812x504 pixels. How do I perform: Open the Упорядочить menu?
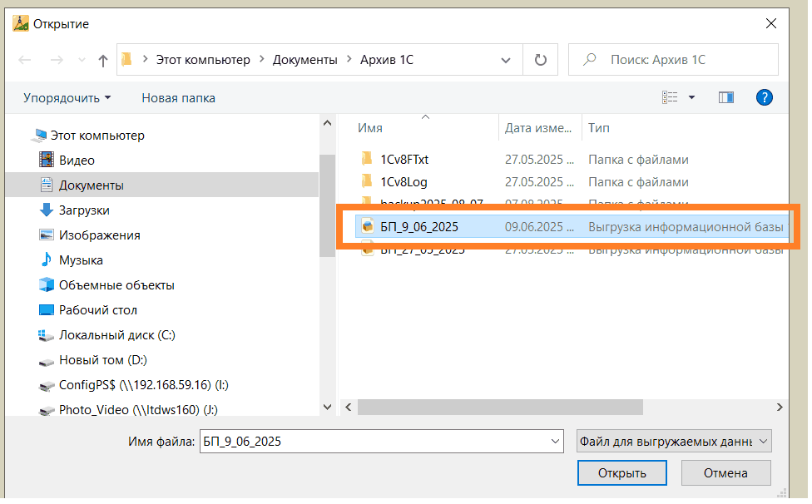pyautogui.click(x=67, y=98)
